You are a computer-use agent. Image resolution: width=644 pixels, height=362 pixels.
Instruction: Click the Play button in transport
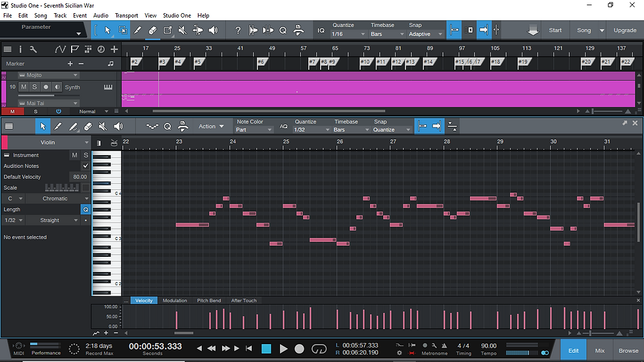[x=283, y=349]
